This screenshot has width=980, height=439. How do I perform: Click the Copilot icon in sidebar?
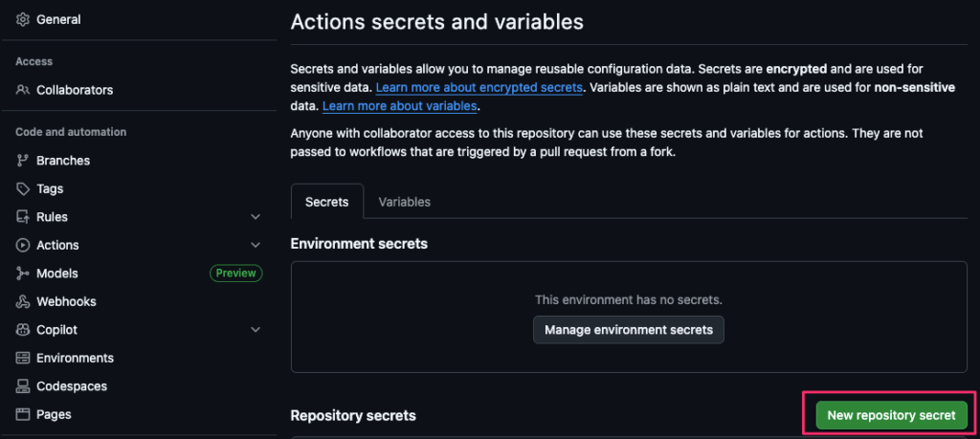(23, 330)
